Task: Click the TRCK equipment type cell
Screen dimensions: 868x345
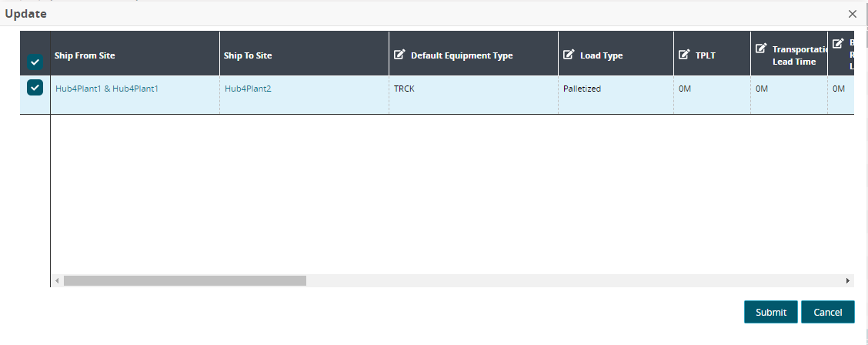Action: coord(404,89)
